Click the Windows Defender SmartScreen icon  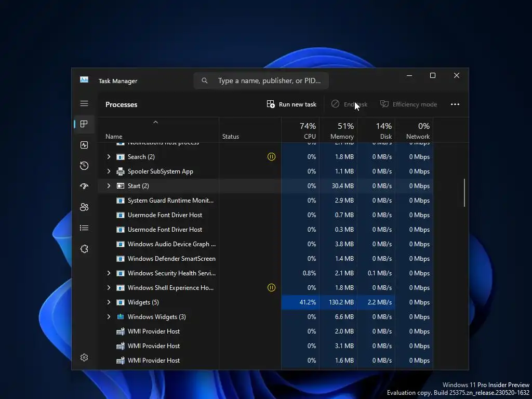coord(121,259)
